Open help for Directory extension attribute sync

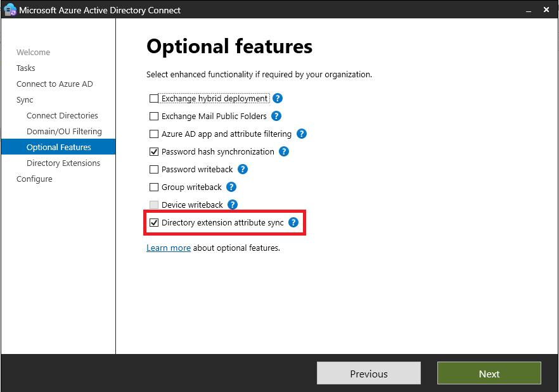(293, 223)
